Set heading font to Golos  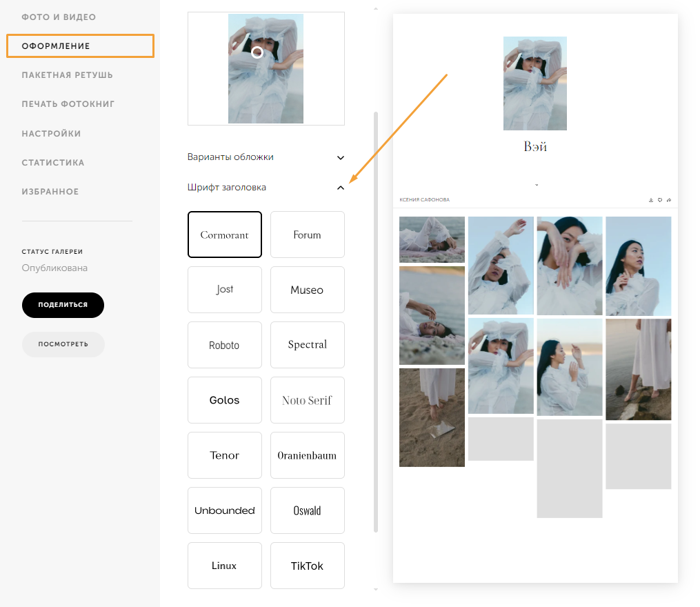coord(225,400)
